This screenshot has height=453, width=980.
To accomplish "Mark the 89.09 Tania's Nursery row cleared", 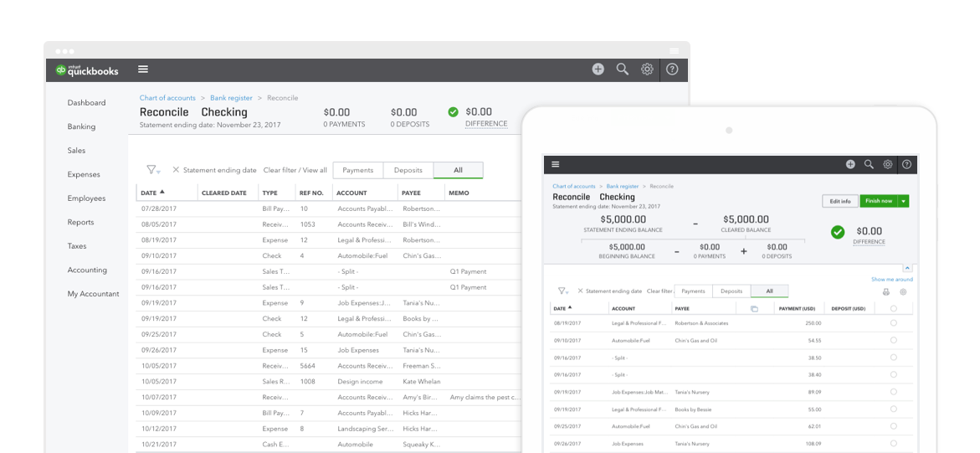I will click(x=893, y=392).
